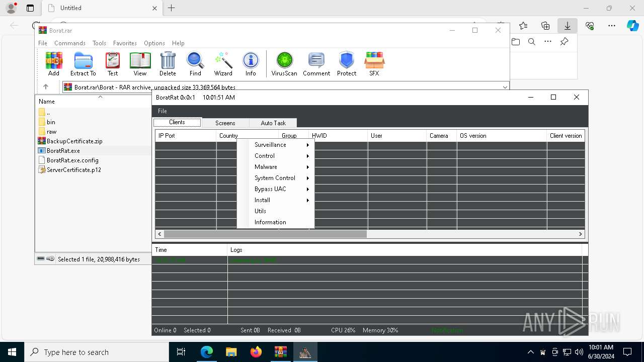Open WinRAR taskbar icon
Image resolution: width=644 pixels, height=362 pixels.
point(281,352)
